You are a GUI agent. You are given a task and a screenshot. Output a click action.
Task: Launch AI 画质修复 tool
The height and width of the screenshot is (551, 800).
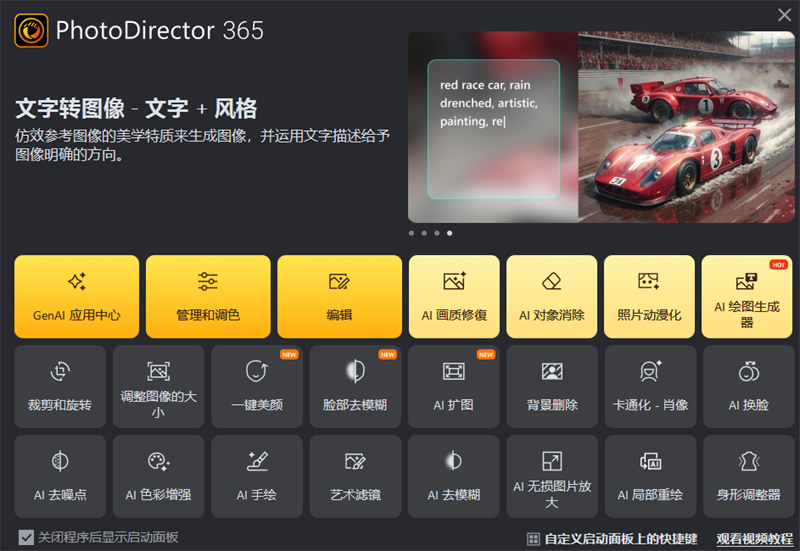coord(454,296)
